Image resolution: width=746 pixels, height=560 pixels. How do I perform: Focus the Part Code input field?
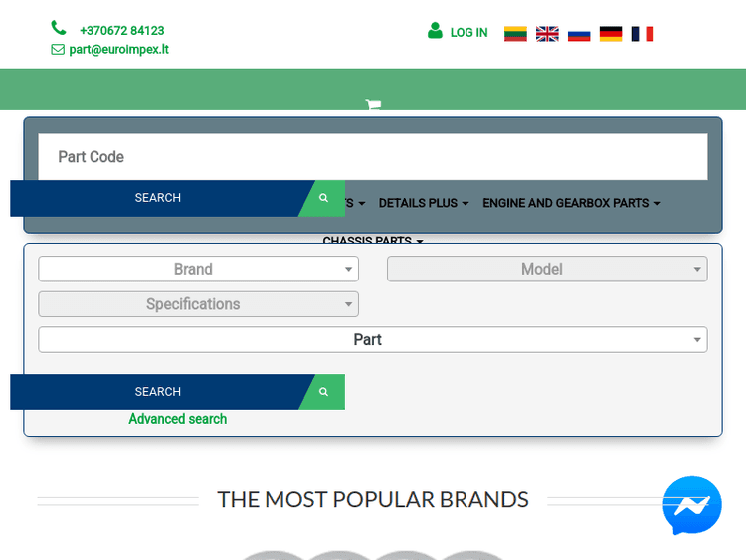coord(372,157)
